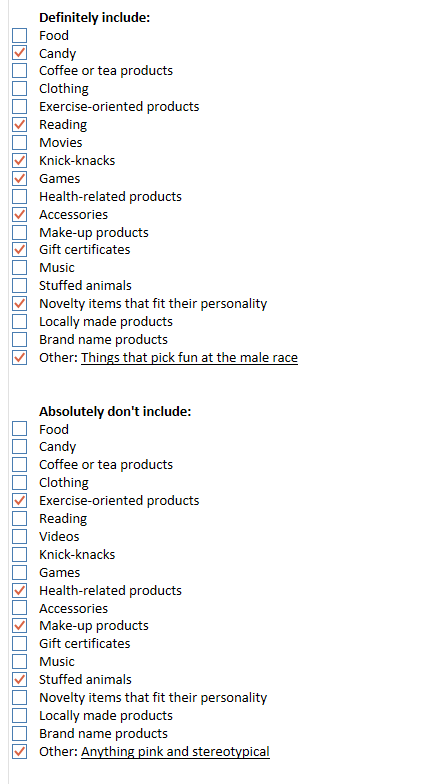Screen dimensions: 433x784
Task: Tick the Videos checkbox
Action: coord(20,536)
